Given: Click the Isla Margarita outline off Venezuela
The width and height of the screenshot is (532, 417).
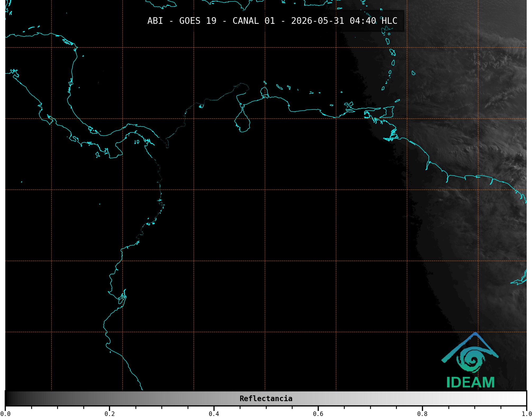Looking at the screenshot, I should pos(349,104).
